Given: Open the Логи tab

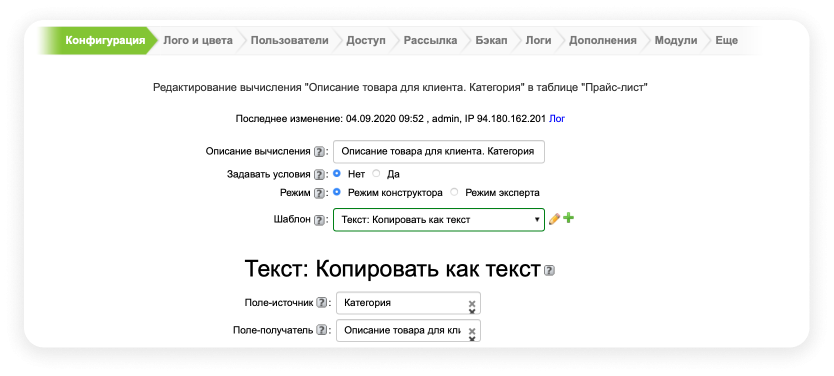Looking at the screenshot, I should point(538,40).
